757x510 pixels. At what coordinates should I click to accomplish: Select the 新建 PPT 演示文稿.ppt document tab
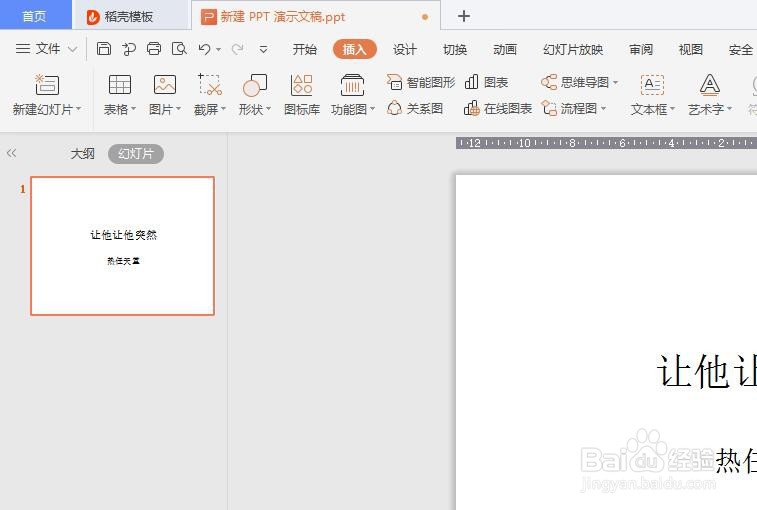[316, 16]
